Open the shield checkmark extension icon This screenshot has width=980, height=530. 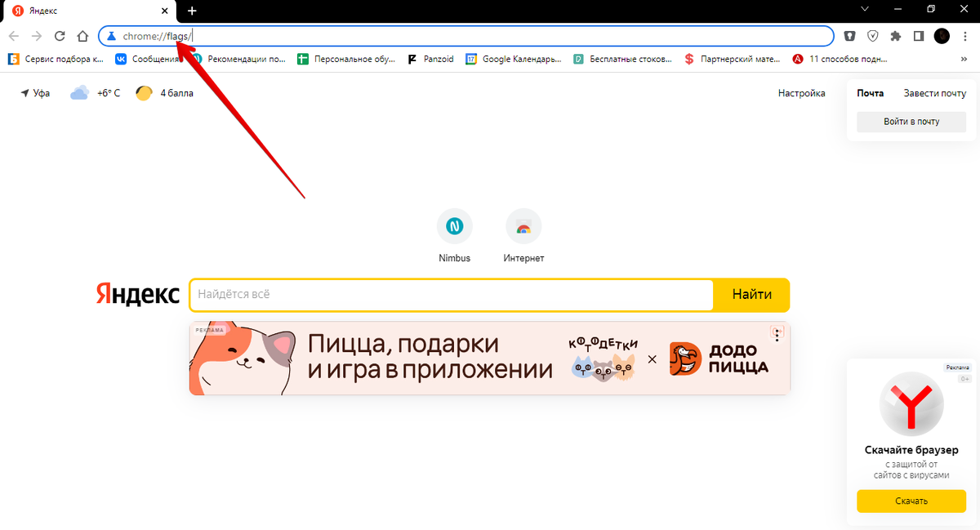tap(873, 36)
